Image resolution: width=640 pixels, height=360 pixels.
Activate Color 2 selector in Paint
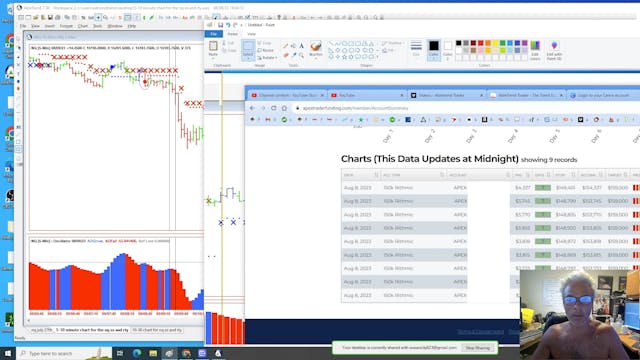coord(447,50)
